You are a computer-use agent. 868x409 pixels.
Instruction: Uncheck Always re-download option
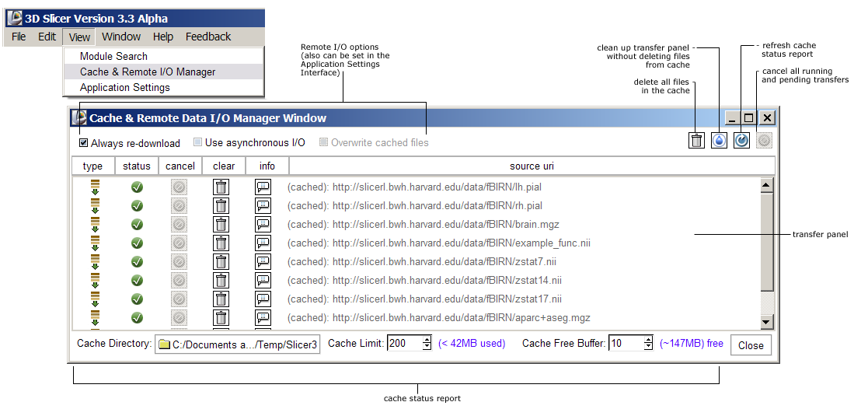coord(84,143)
